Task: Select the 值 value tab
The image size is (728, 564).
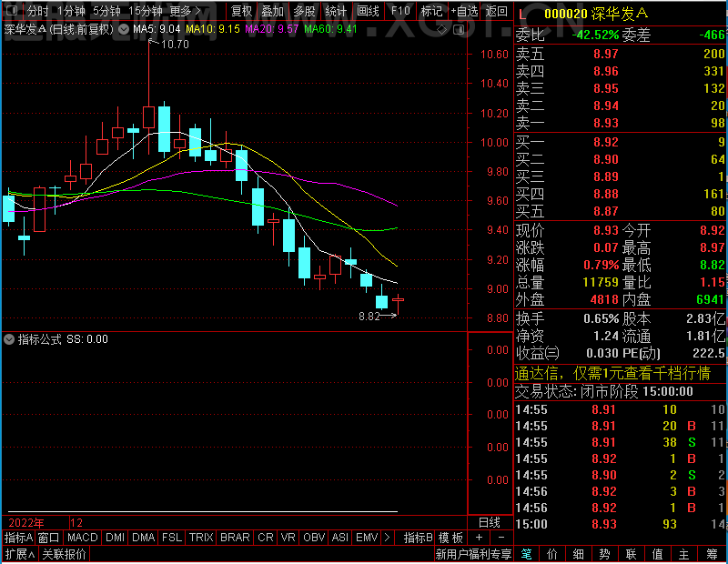Action: click(x=657, y=554)
